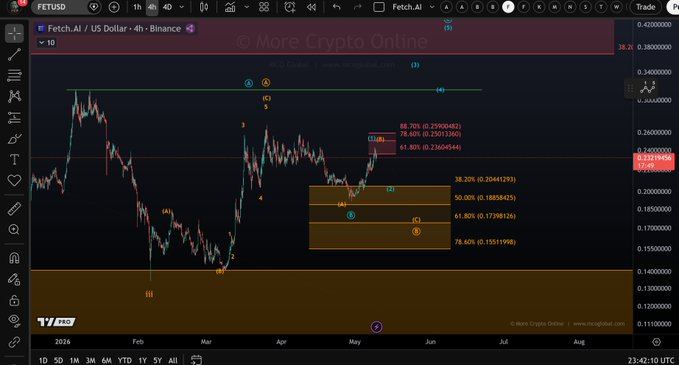Select the K quick-access circle button

(539, 7)
